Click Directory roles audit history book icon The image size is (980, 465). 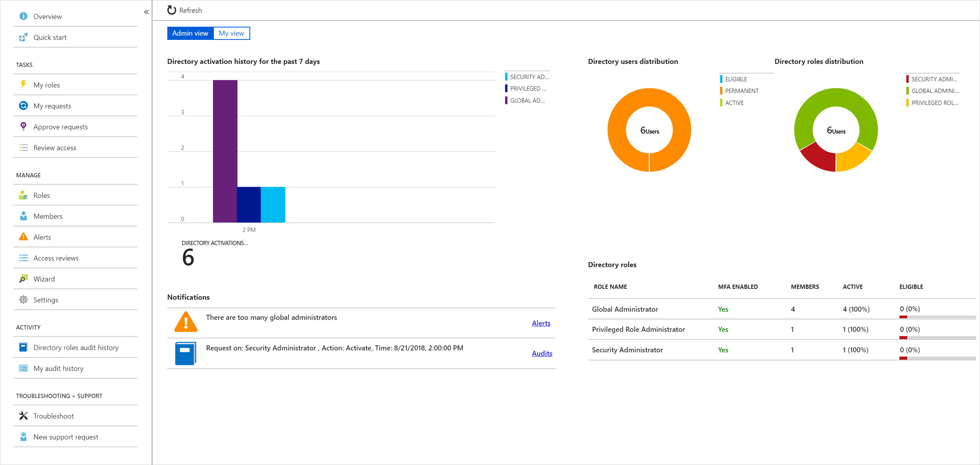click(23, 347)
